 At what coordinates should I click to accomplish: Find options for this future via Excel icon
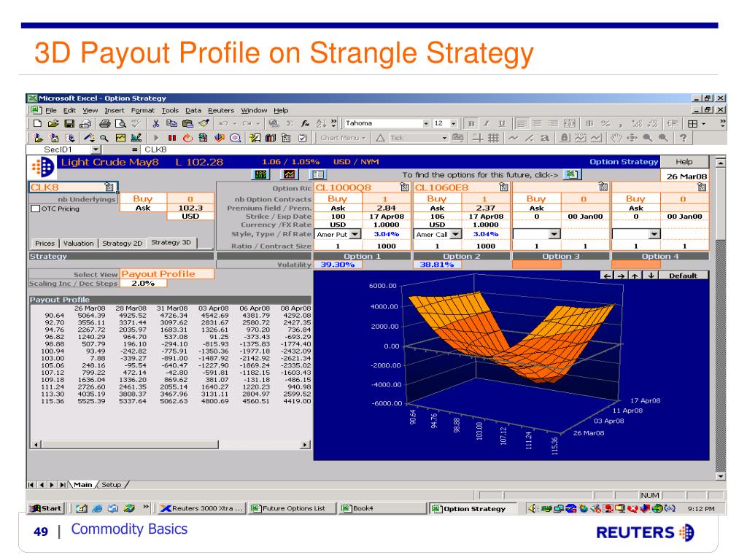(x=570, y=175)
